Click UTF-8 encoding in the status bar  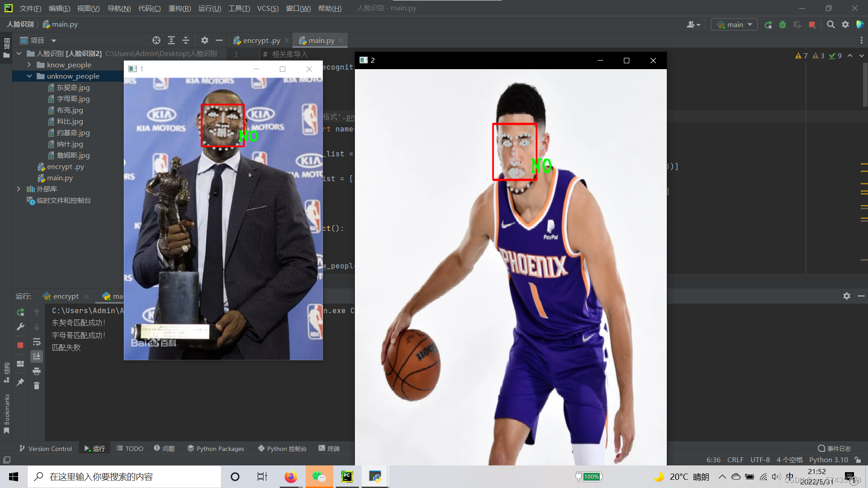[760, 460]
